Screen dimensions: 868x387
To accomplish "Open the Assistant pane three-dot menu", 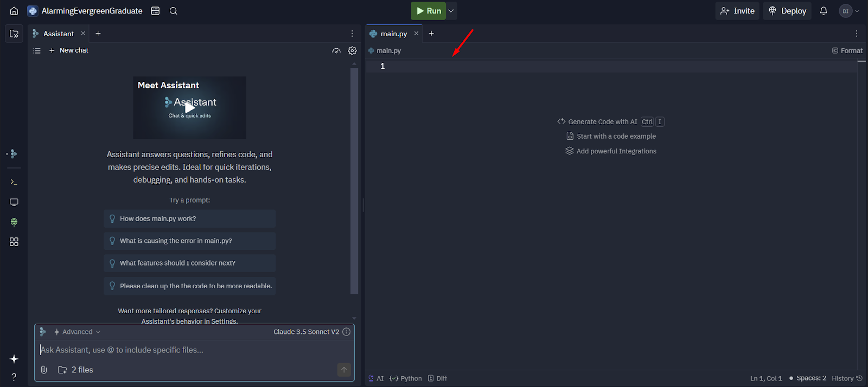I will [352, 34].
